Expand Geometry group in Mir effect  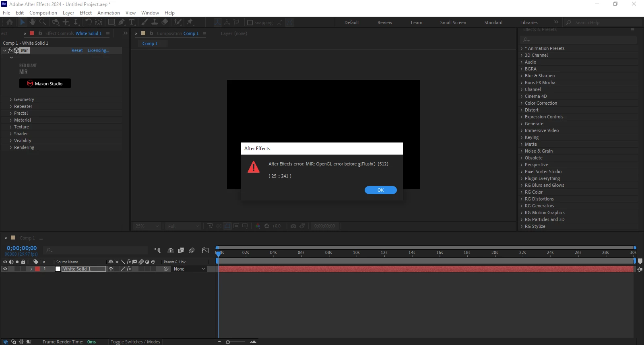point(11,99)
